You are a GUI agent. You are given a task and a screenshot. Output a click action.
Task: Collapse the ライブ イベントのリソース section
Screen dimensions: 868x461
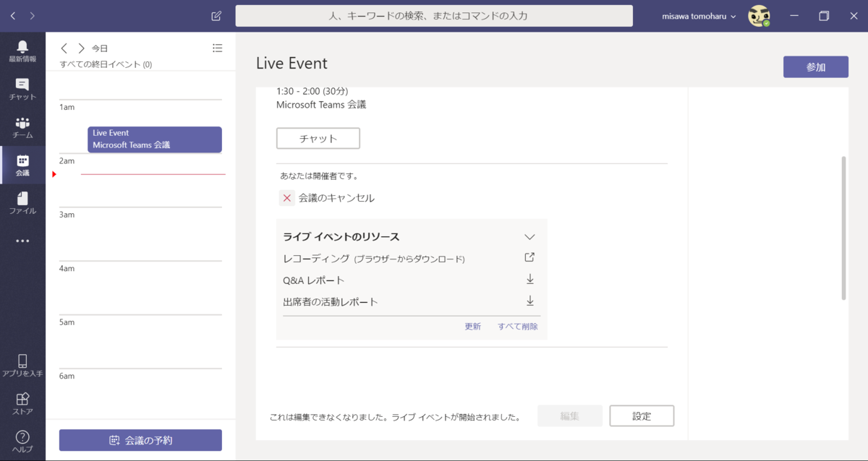click(529, 237)
